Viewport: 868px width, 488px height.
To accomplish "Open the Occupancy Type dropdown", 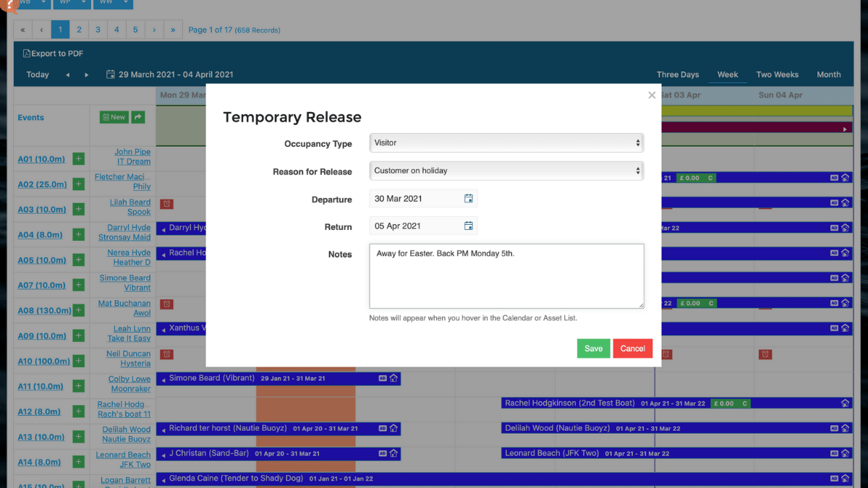I will click(506, 142).
